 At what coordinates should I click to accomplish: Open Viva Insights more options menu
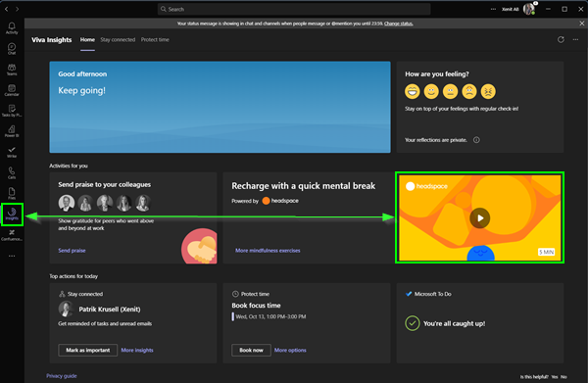pos(575,39)
